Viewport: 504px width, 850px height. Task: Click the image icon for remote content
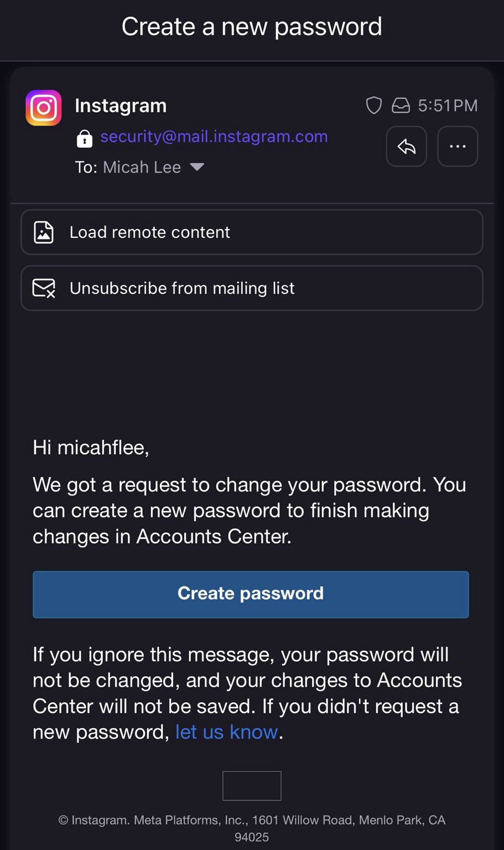(44, 232)
